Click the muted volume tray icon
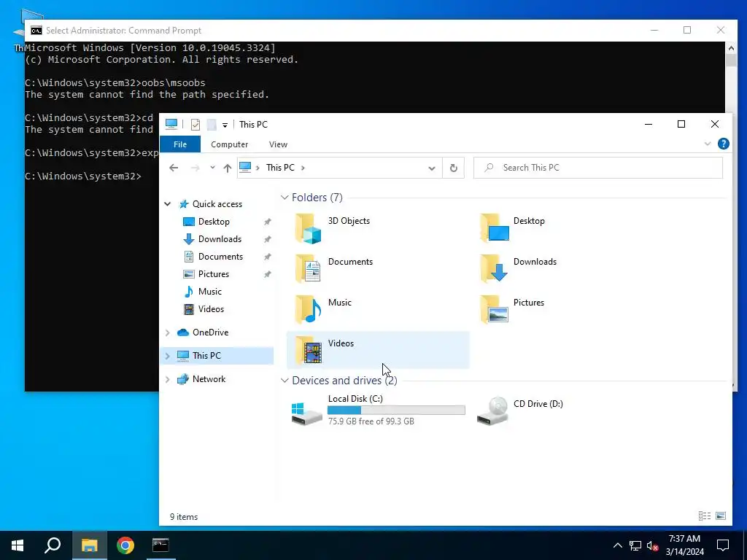Screen dimensions: 747x560 click(652, 545)
